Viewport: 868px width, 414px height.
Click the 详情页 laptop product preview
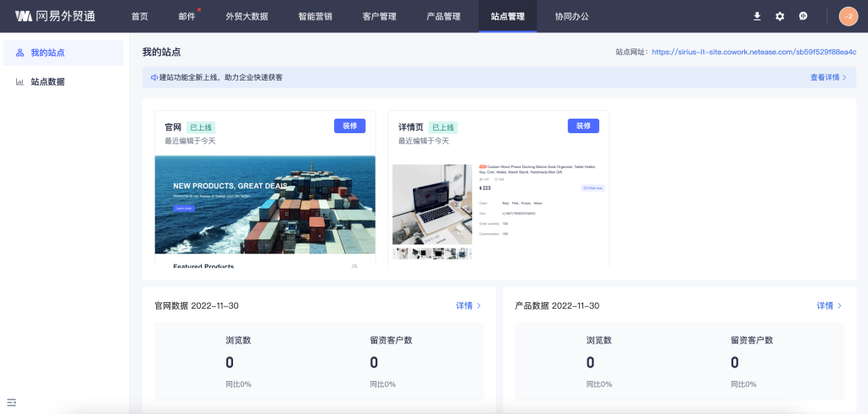tap(432, 204)
